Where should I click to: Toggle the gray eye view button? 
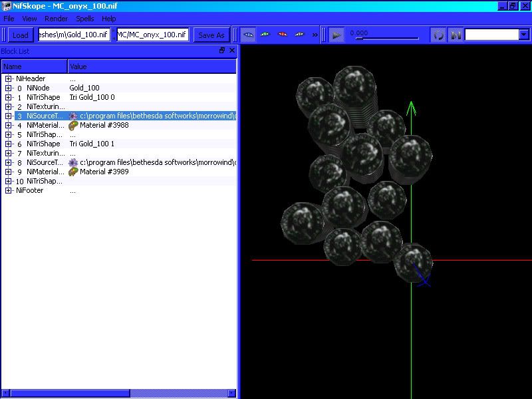[299, 35]
